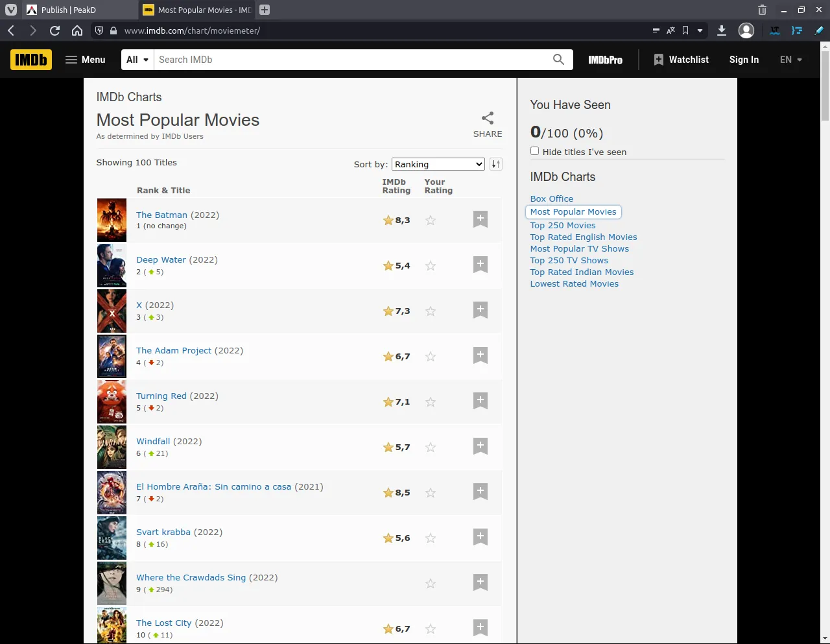Rate Where the Crawdads Sing star icon
Viewport: 830px width, 644px height.
pos(431,584)
